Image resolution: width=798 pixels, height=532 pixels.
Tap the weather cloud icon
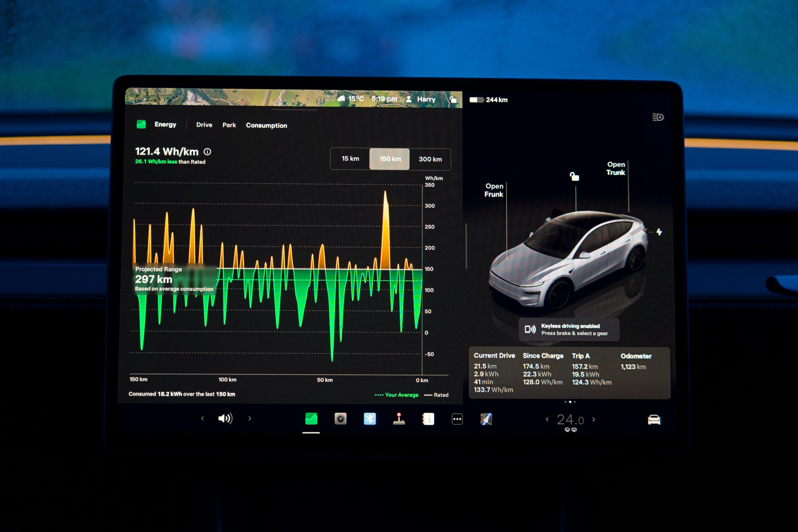pyautogui.click(x=341, y=98)
